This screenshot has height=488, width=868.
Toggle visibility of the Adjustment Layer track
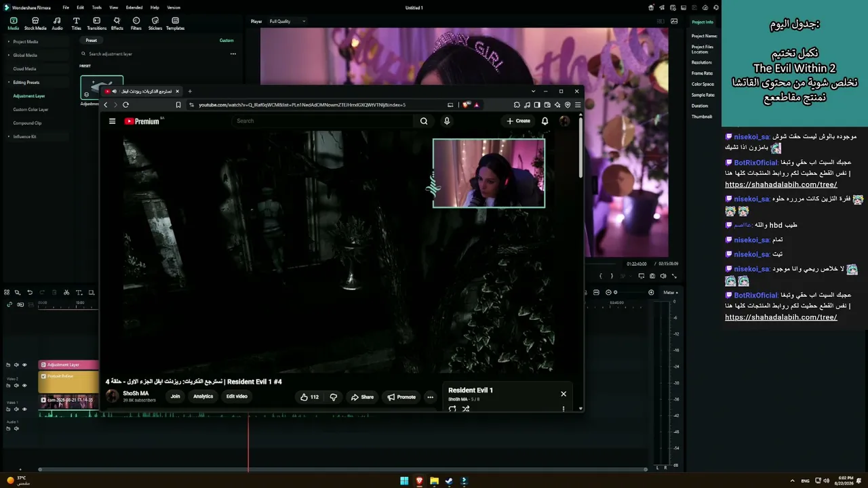[24, 365]
